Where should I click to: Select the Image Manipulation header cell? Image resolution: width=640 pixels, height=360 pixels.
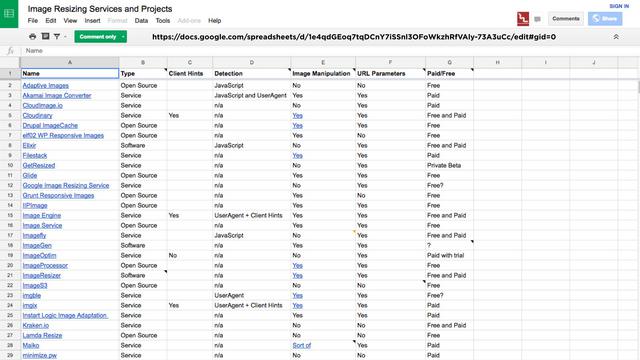(323, 73)
